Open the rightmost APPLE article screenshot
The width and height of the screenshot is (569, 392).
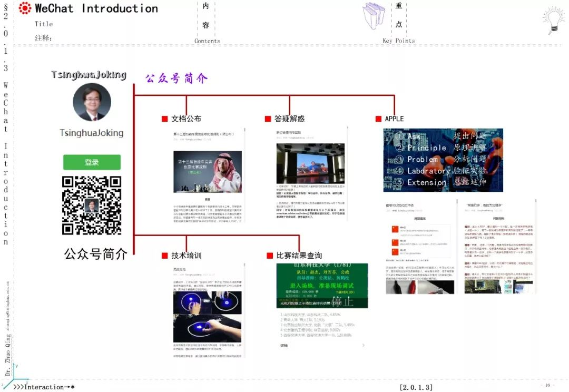click(x=499, y=247)
